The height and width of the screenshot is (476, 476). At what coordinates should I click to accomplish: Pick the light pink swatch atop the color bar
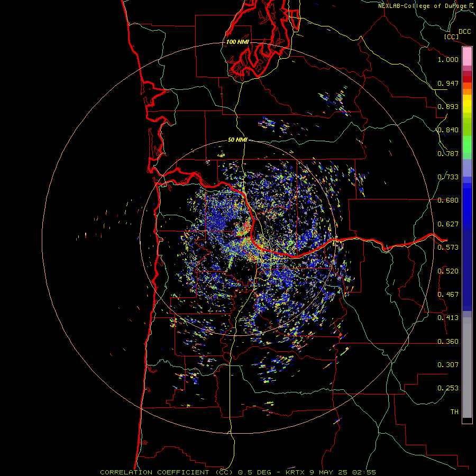tap(467, 57)
